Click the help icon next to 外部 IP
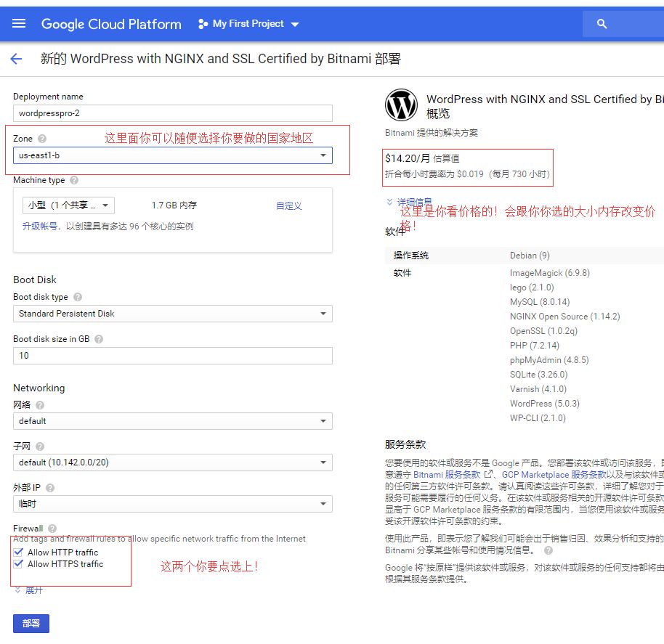 [50, 488]
